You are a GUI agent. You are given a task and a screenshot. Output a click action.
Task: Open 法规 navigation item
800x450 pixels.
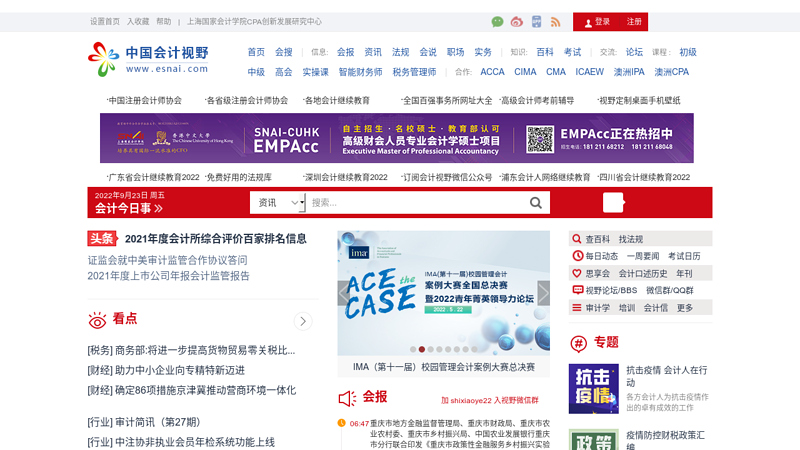[401, 52]
